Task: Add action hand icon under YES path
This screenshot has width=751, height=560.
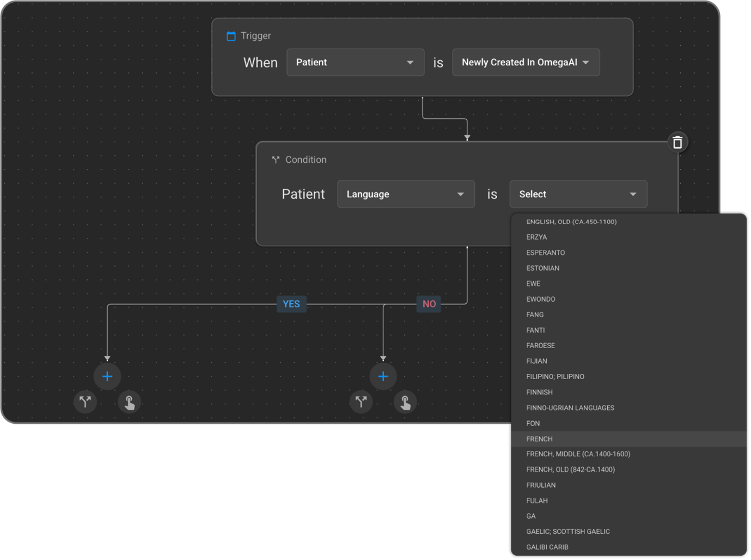Action: click(x=130, y=402)
